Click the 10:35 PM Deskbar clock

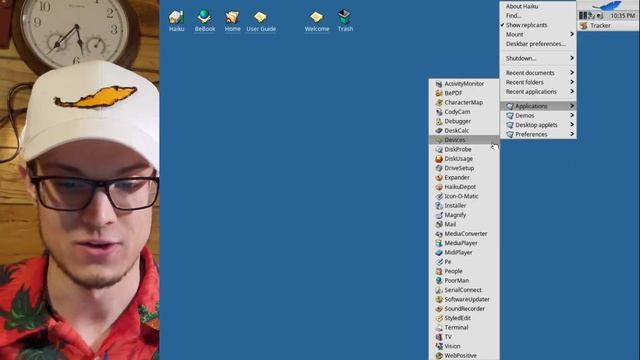[622, 16]
